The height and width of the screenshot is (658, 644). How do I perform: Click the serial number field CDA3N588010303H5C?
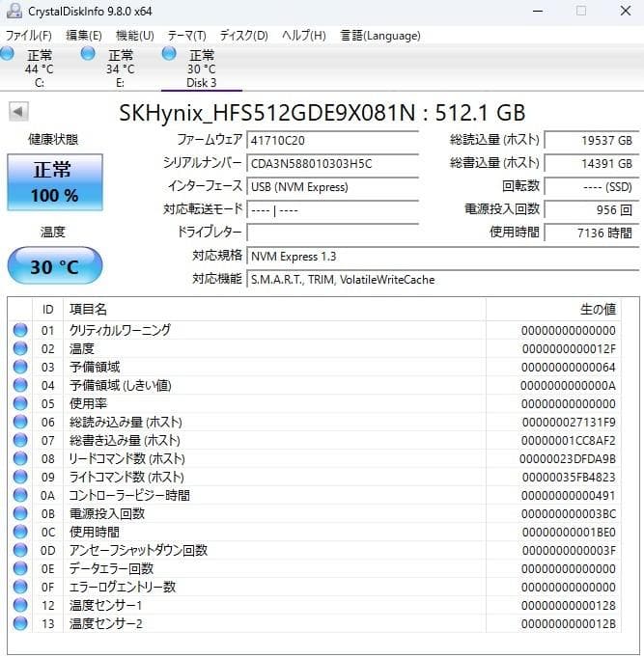pos(333,163)
